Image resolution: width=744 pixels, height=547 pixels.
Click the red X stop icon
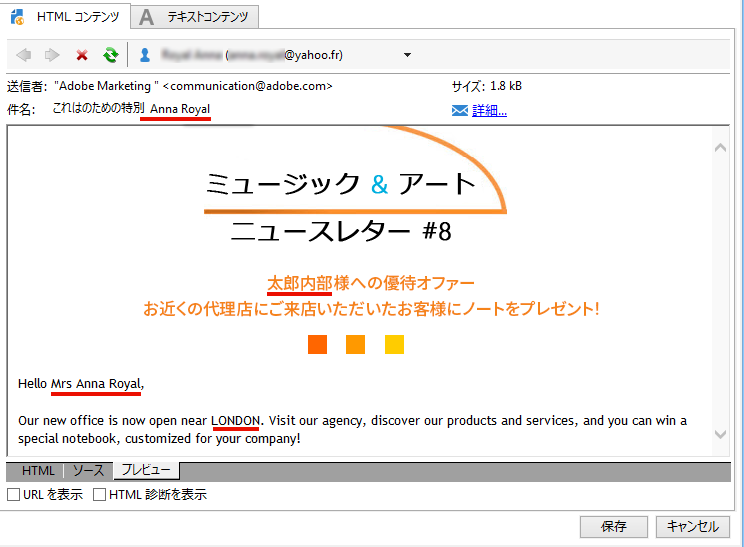[x=82, y=55]
